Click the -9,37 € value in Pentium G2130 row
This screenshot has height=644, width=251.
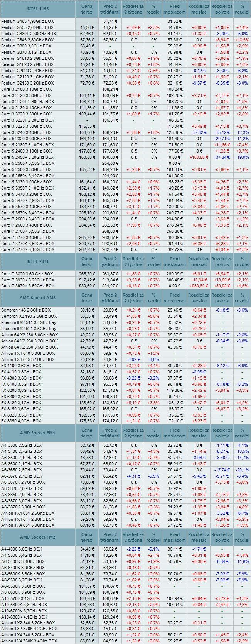199,83
